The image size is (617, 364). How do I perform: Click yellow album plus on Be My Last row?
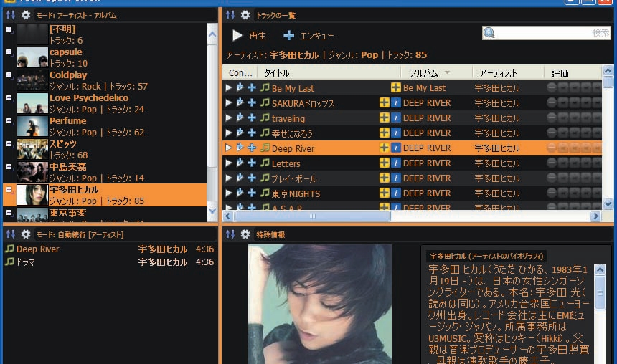(396, 87)
